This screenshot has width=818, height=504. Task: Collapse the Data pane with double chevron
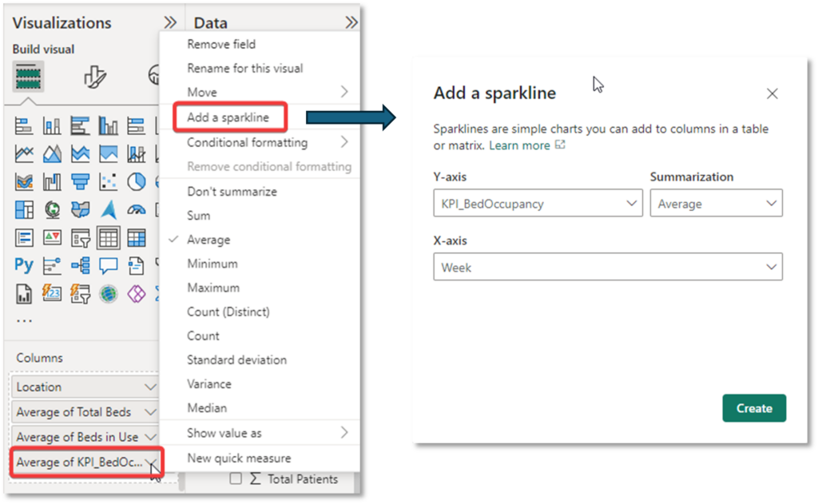point(351,22)
